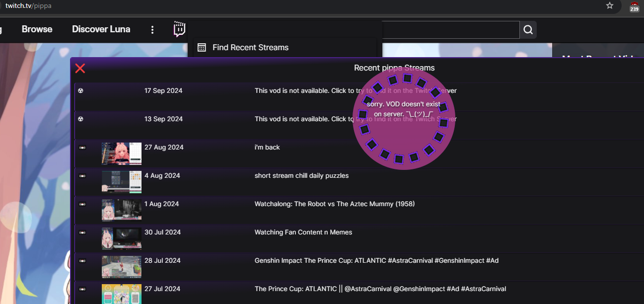This screenshot has height=304, width=644.
Task: Click the '13 Sep 2024' date text
Action: 163,119
